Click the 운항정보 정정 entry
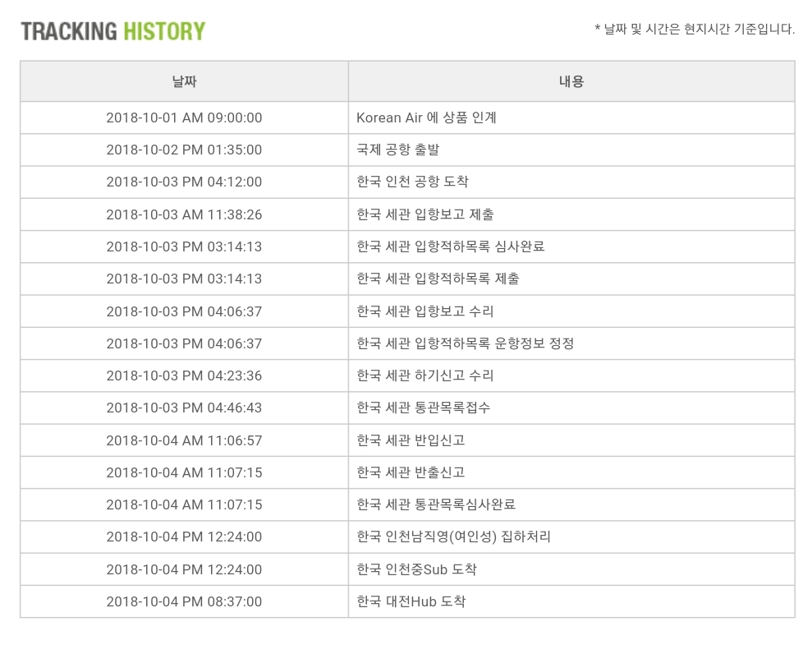Screen dimensions: 812x645 (x=465, y=343)
